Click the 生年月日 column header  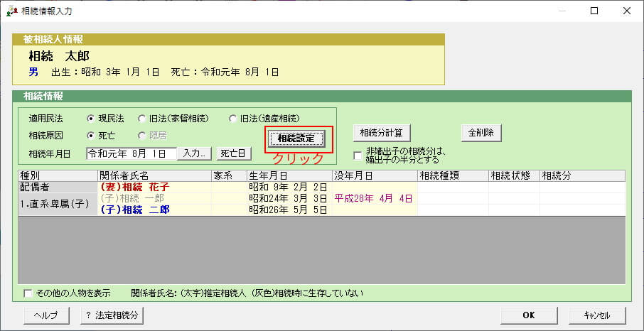click(289, 175)
